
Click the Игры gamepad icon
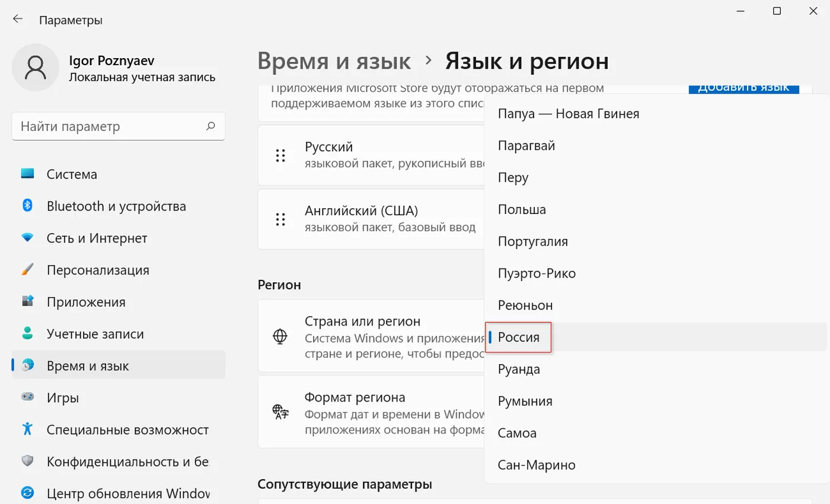point(27,397)
